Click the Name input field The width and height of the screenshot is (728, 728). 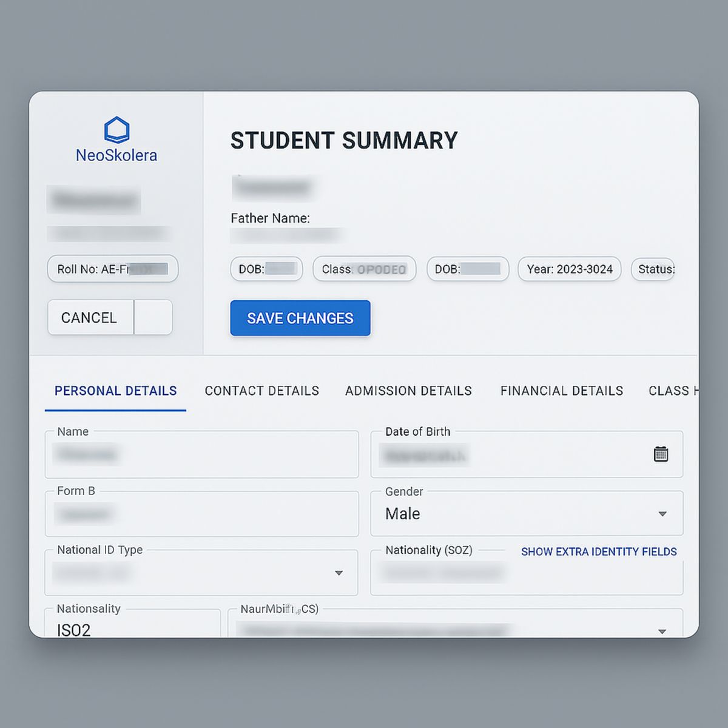[201, 455]
